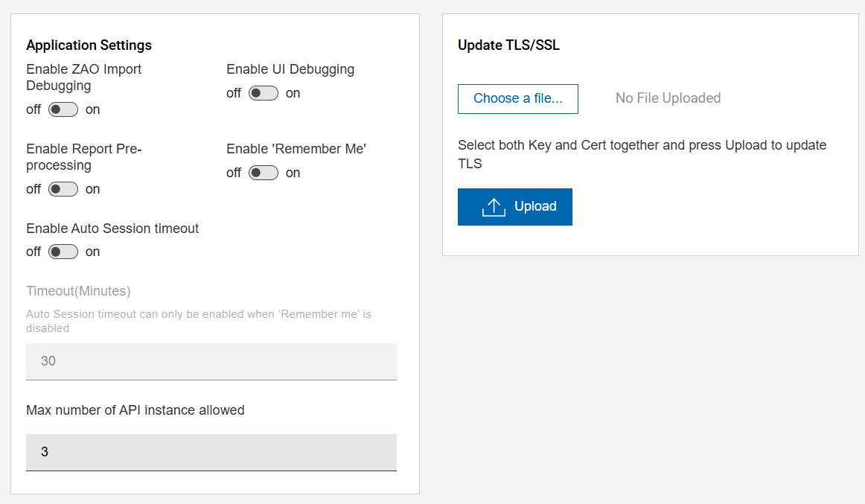Click 'on' label of Auto Session timeout
865x504 pixels.
click(92, 252)
